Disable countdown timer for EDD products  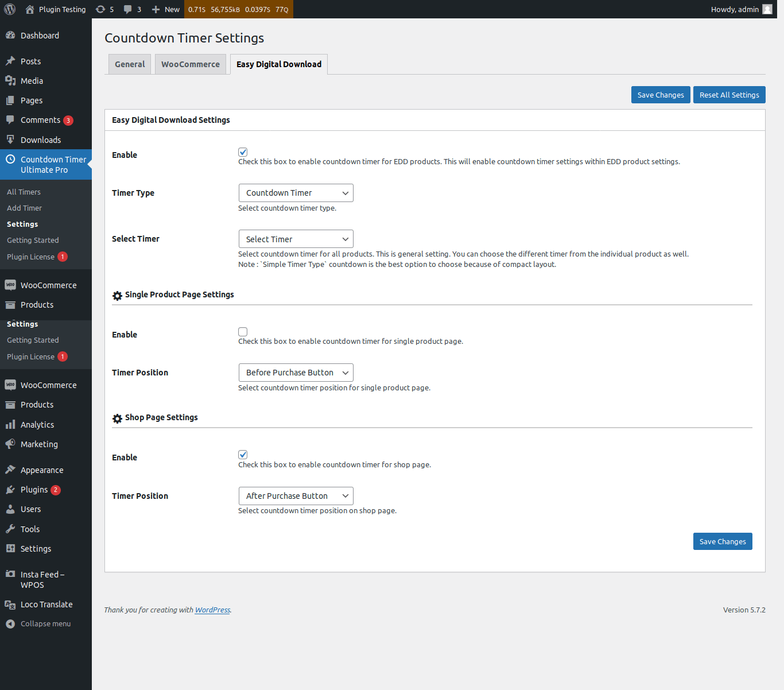243,152
